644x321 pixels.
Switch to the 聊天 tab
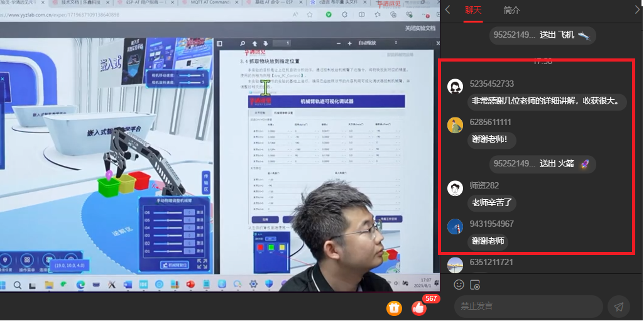472,10
